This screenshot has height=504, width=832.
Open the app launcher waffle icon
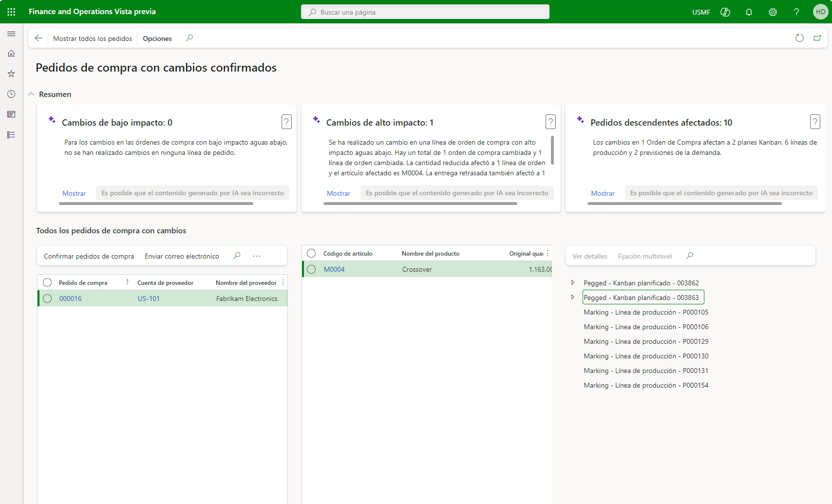coord(11,12)
